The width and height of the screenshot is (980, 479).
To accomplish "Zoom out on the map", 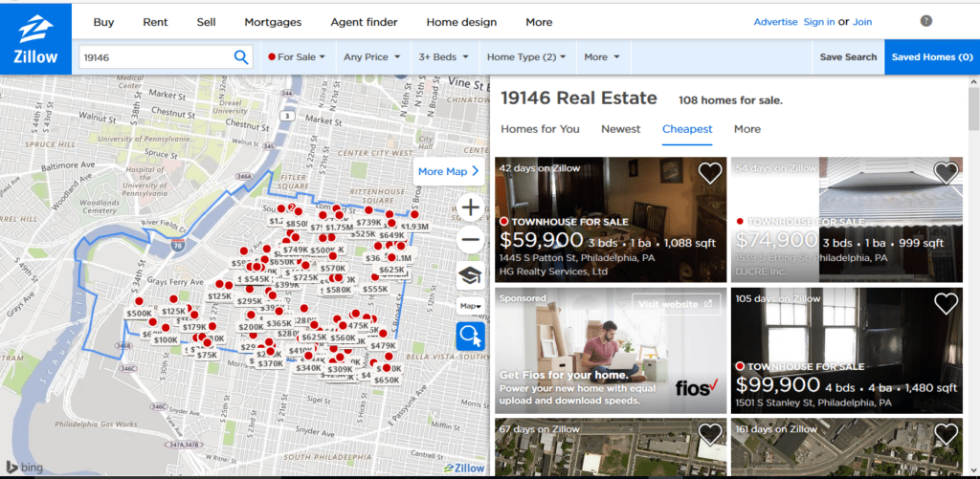I will coord(471,240).
